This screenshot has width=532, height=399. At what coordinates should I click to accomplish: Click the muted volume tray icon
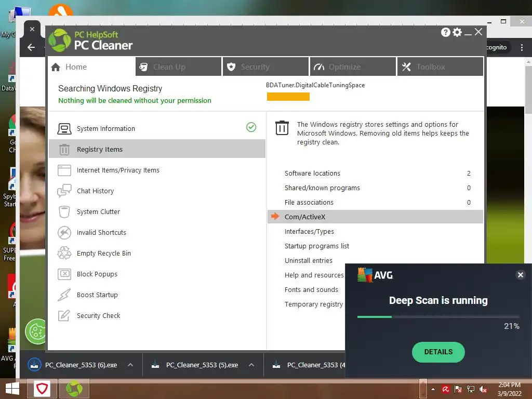pos(483,389)
